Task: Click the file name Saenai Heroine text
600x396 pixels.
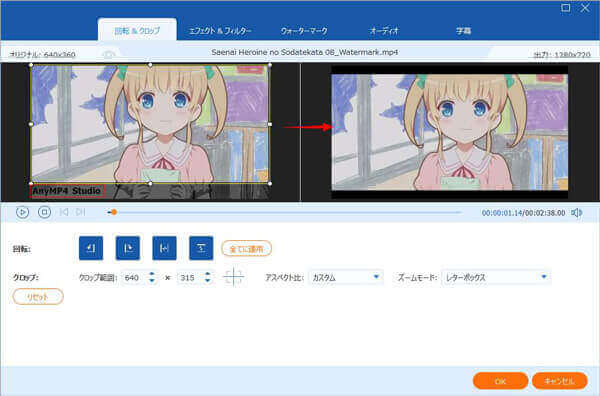Action: 305,52
